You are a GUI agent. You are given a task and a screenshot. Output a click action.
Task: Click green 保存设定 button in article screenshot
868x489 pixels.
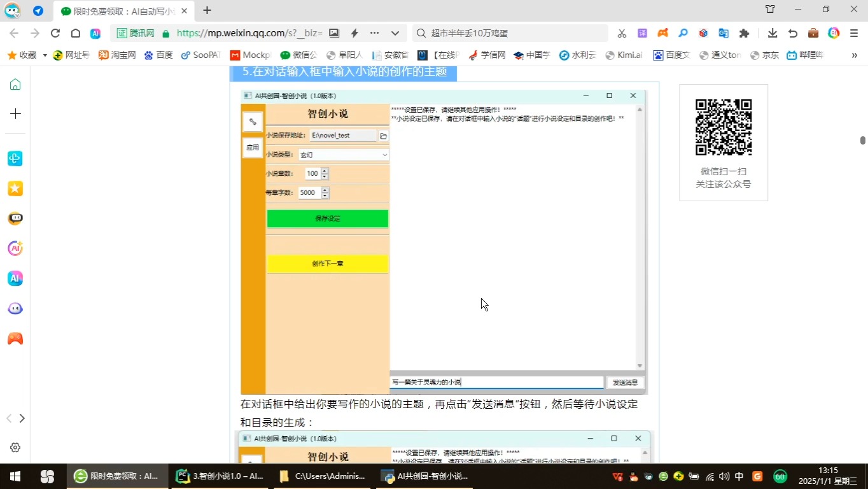coord(327,218)
